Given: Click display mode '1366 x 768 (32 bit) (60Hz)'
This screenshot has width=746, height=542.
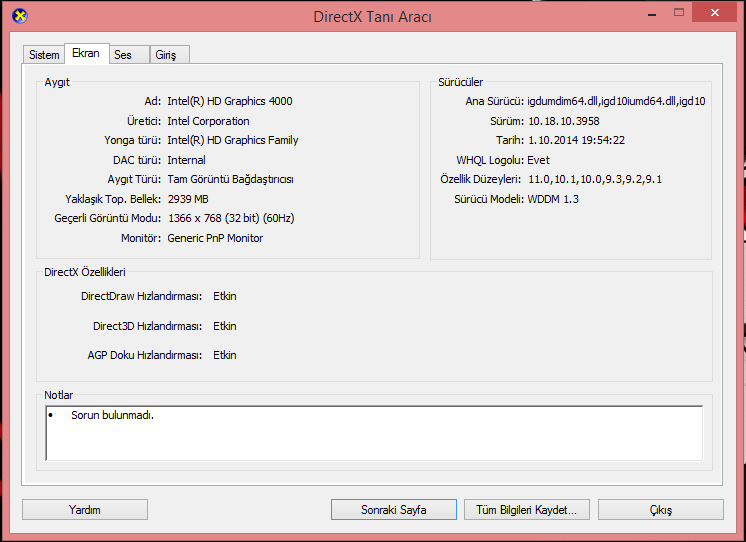Looking at the screenshot, I should pos(231,218).
